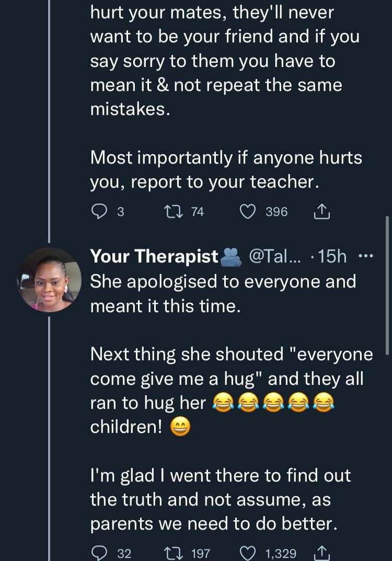Open Your Therapist's profile picture

coord(49,279)
